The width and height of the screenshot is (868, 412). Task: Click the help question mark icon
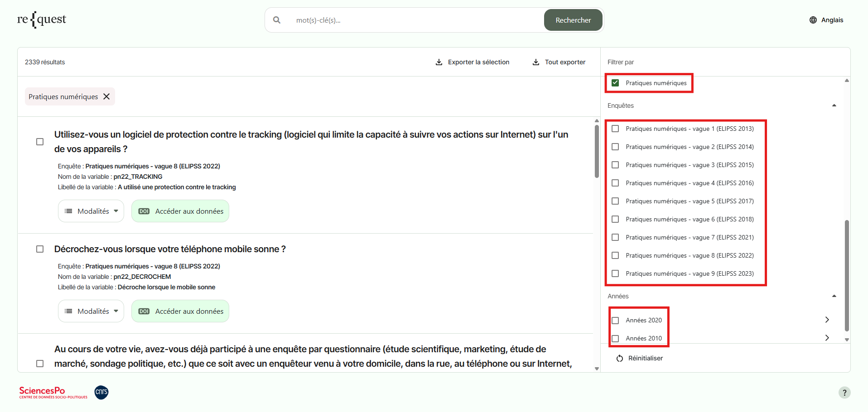[x=844, y=393]
